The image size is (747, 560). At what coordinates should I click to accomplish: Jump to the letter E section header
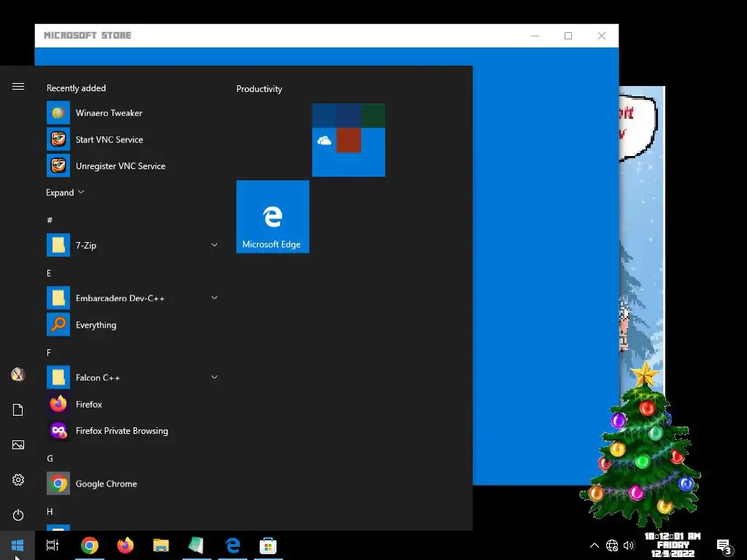pyautogui.click(x=49, y=273)
